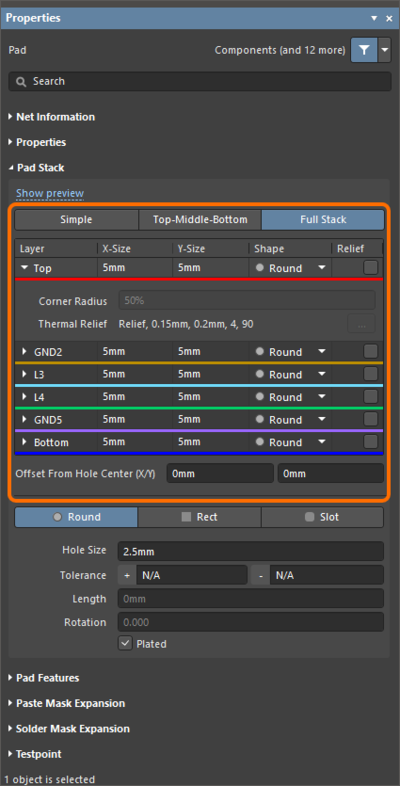Screen dimensions: 400x786
Task: Click X-Size cell of Top layer
Action: point(135,268)
